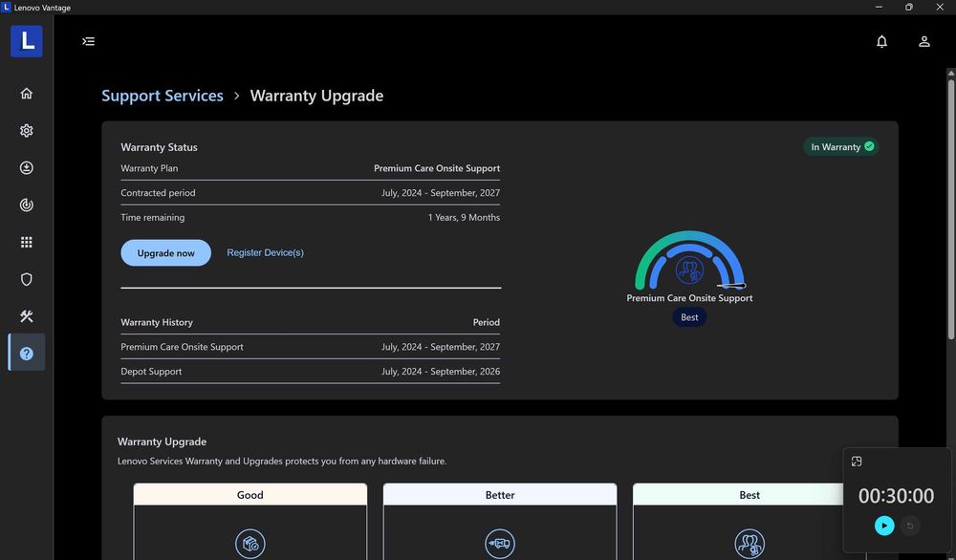
Task: Expand the timer widget window icon
Action: pyautogui.click(x=857, y=462)
